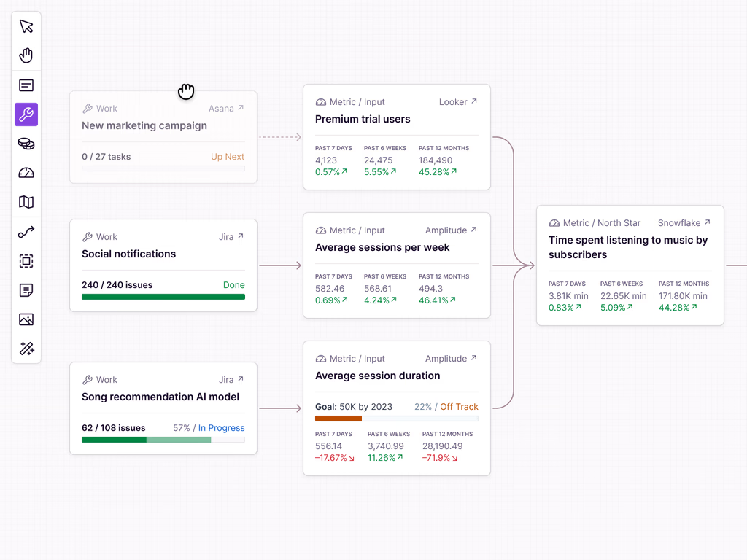
Task: Select the connector line tool
Action: 26,232
